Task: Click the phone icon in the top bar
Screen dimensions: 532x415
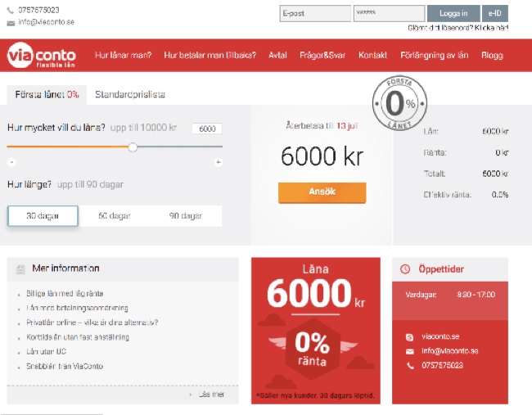Action: coord(11,11)
